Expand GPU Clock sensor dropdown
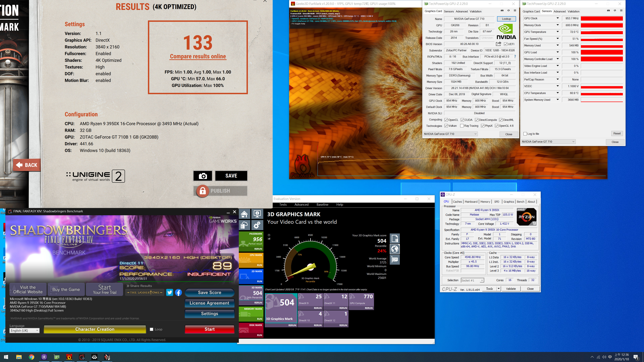644x362 pixels. 557,18
